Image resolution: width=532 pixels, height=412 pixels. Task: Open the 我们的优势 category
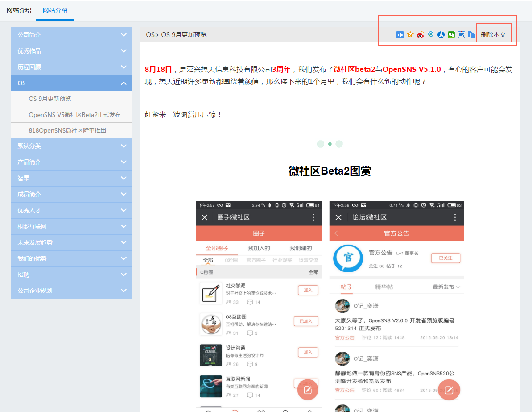pos(71,258)
